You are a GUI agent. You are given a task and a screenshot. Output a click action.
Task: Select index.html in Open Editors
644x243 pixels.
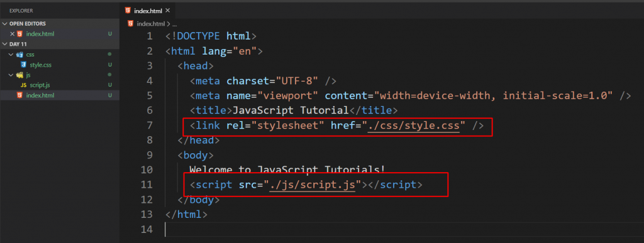pos(40,34)
